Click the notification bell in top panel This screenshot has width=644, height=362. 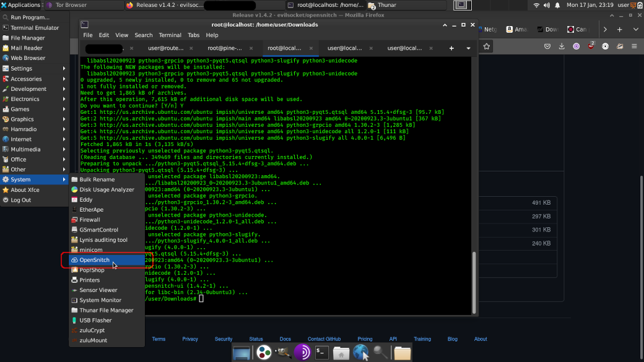557,5
